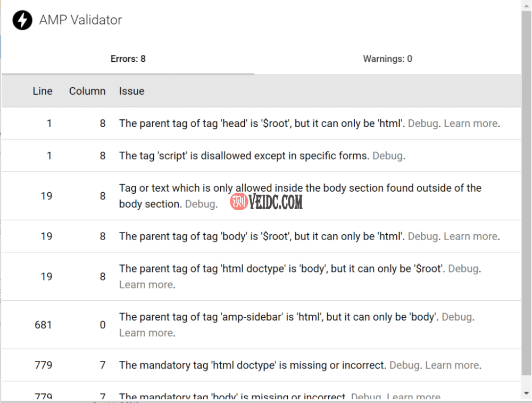Screen dimensions: 532x403
Task: Click the Line column header
Action: point(43,91)
